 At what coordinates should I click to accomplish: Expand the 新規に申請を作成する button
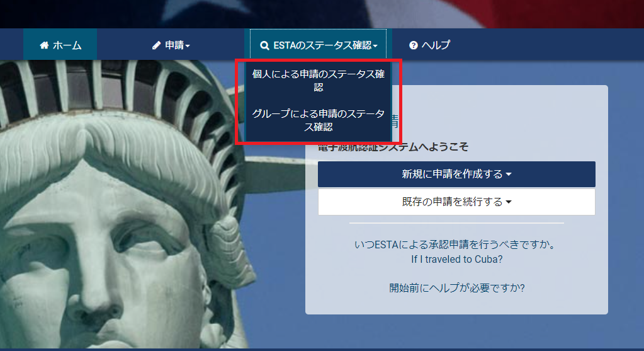click(x=456, y=175)
